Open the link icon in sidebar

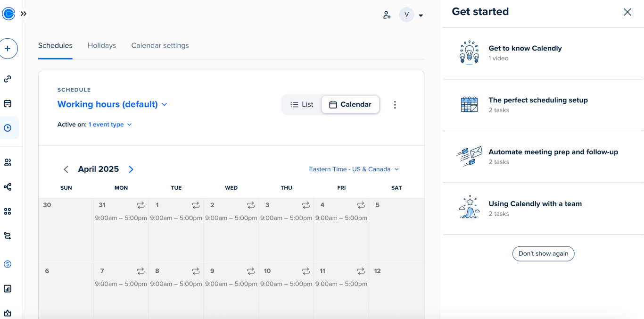coord(8,79)
